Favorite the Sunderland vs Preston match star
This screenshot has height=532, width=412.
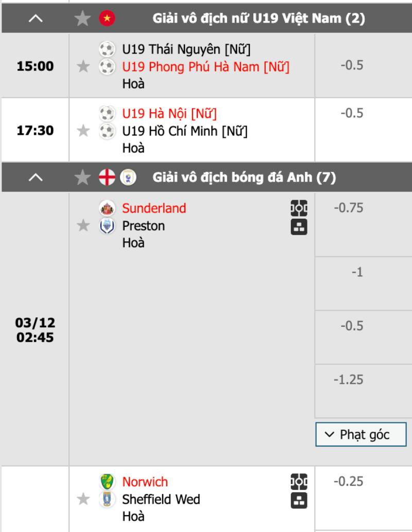[x=83, y=226]
